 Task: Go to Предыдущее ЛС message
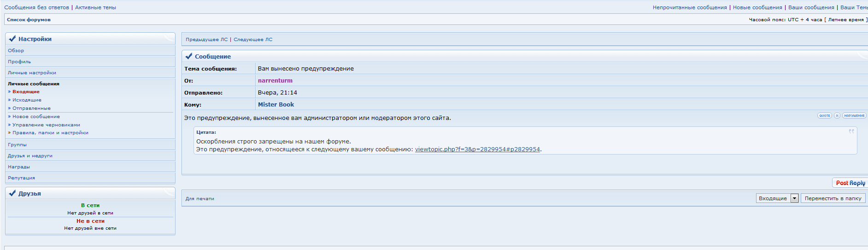tap(206, 40)
